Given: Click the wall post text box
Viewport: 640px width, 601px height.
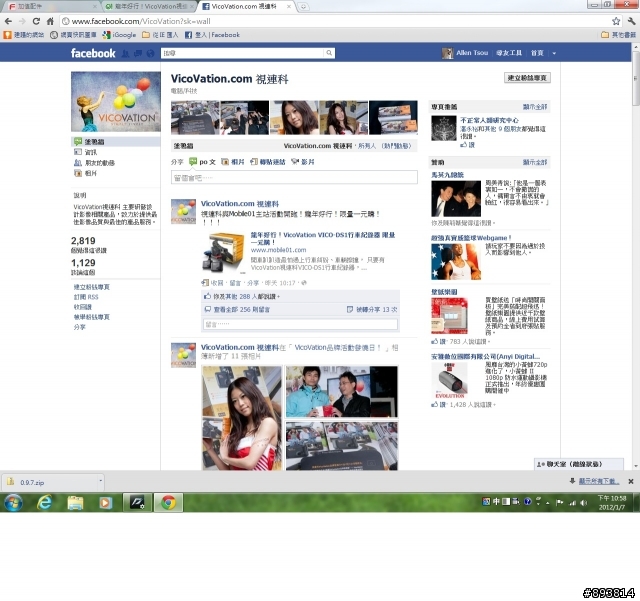Looking at the screenshot, I should [294, 178].
